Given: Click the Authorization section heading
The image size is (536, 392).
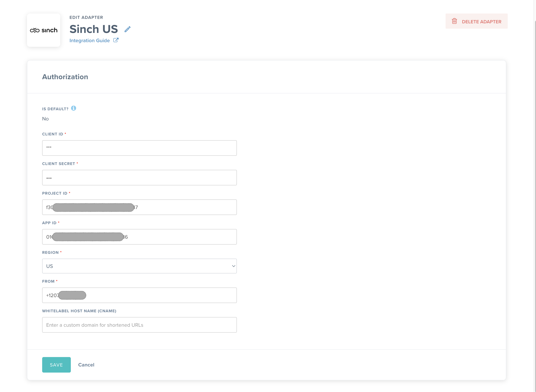Looking at the screenshot, I should coord(65,77).
